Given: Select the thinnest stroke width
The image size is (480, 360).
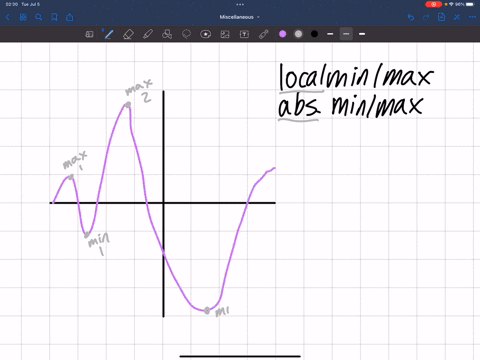Looking at the screenshot, I should click(330, 34).
